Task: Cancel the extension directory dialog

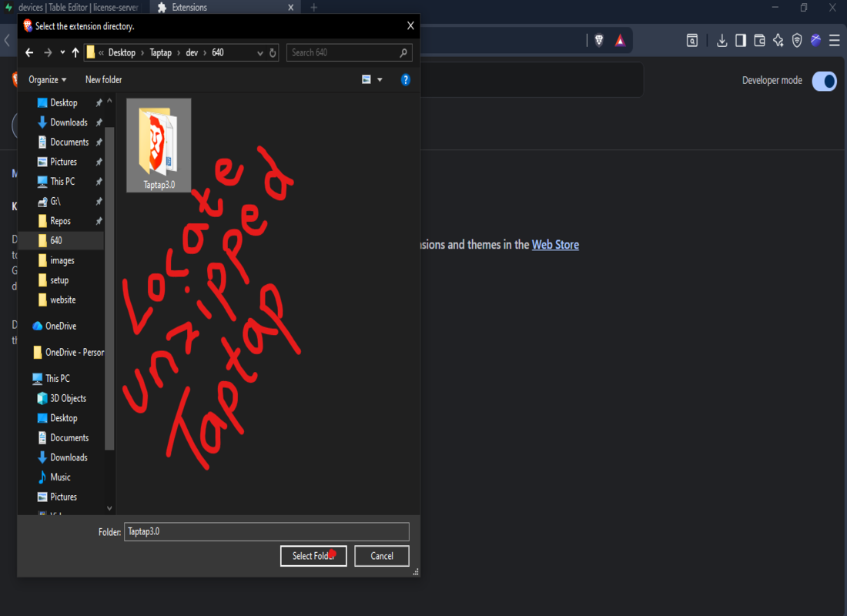Action: [x=381, y=555]
